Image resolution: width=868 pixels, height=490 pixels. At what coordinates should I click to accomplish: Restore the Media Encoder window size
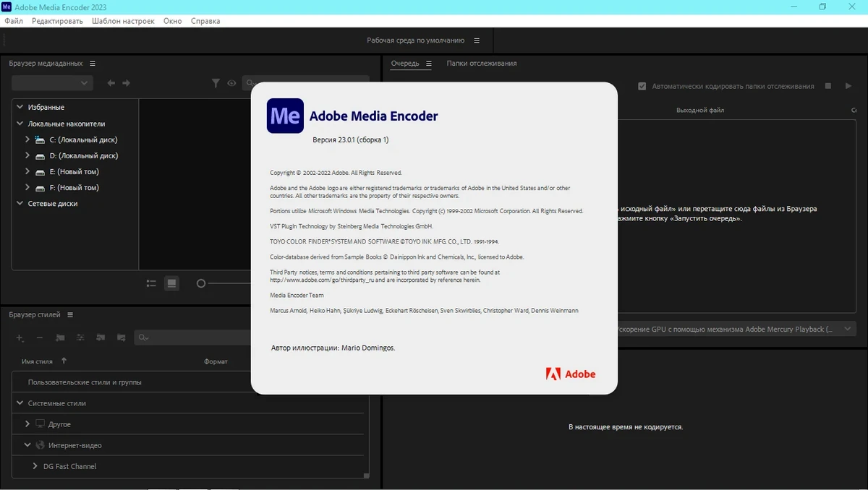(x=822, y=6)
